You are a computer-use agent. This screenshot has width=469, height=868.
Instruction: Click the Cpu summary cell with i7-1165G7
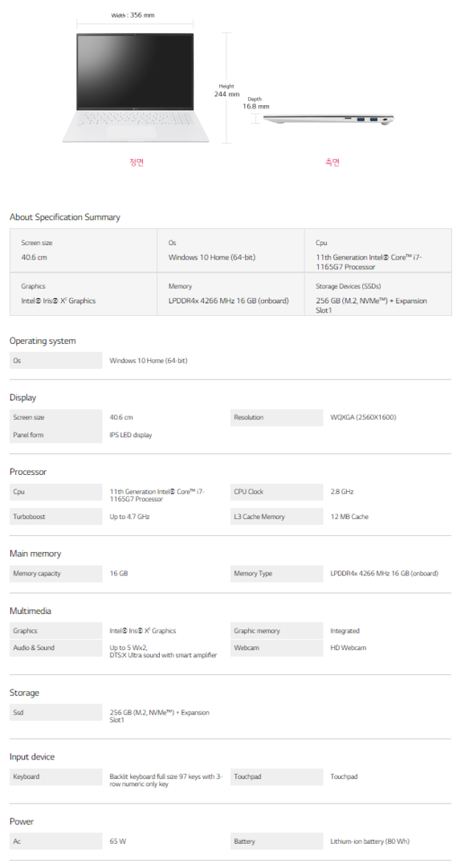click(377, 250)
